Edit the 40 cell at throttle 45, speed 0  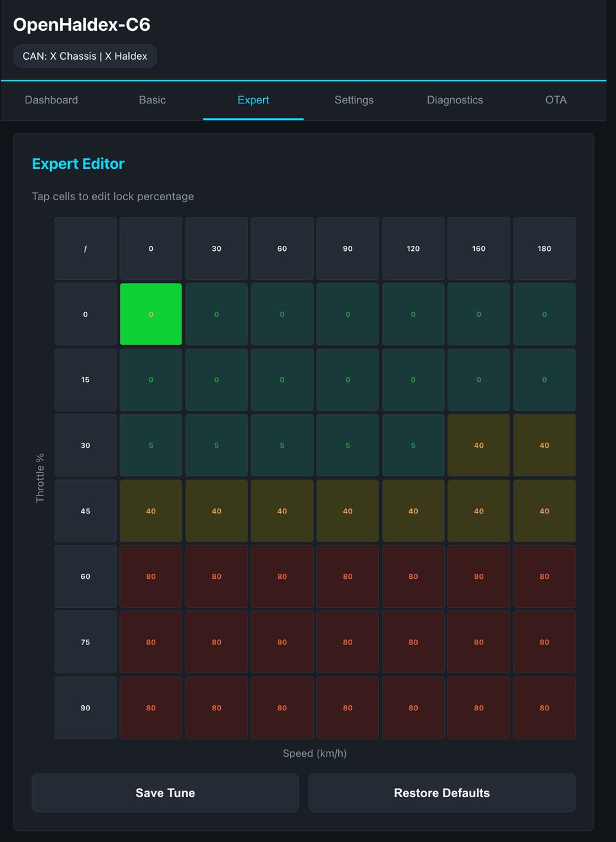[151, 511]
